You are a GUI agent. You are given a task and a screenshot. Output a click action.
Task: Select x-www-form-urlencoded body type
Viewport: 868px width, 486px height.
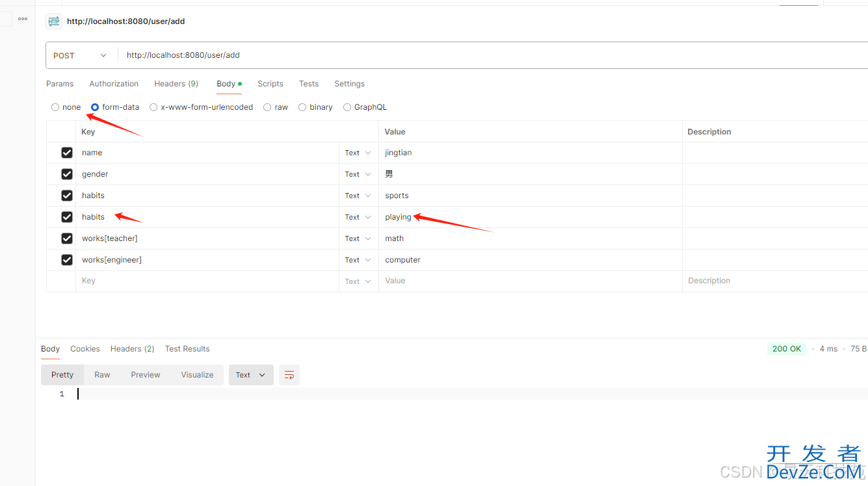point(153,107)
